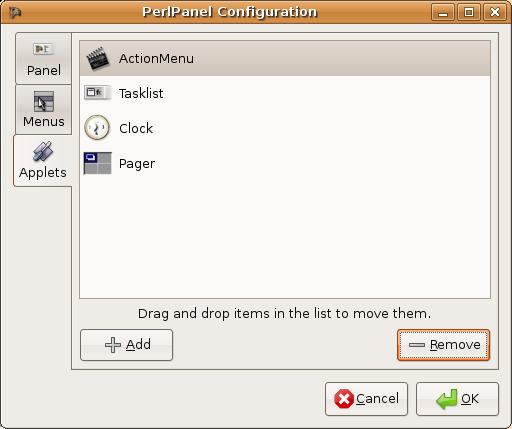Image resolution: width=512 pixels, height=429 pixels.
Task: Select Clock in the applet list
Action: click(285, 128)
